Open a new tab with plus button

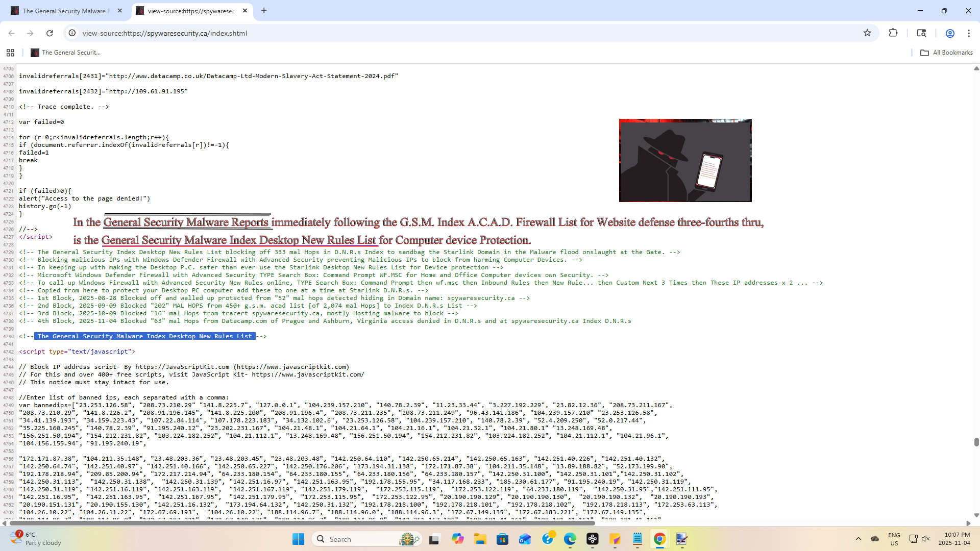(264, 11)
